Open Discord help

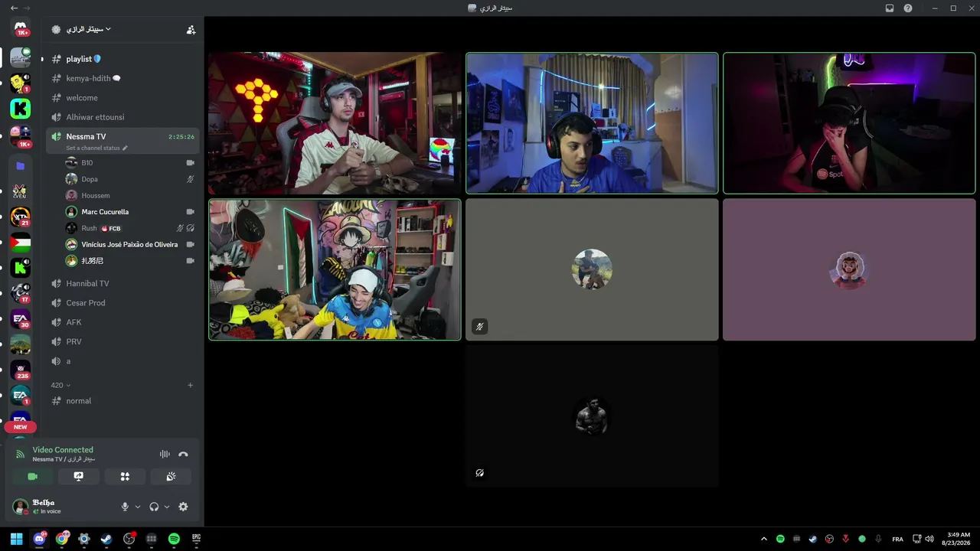pyautogui.click(x=908, y=8)
